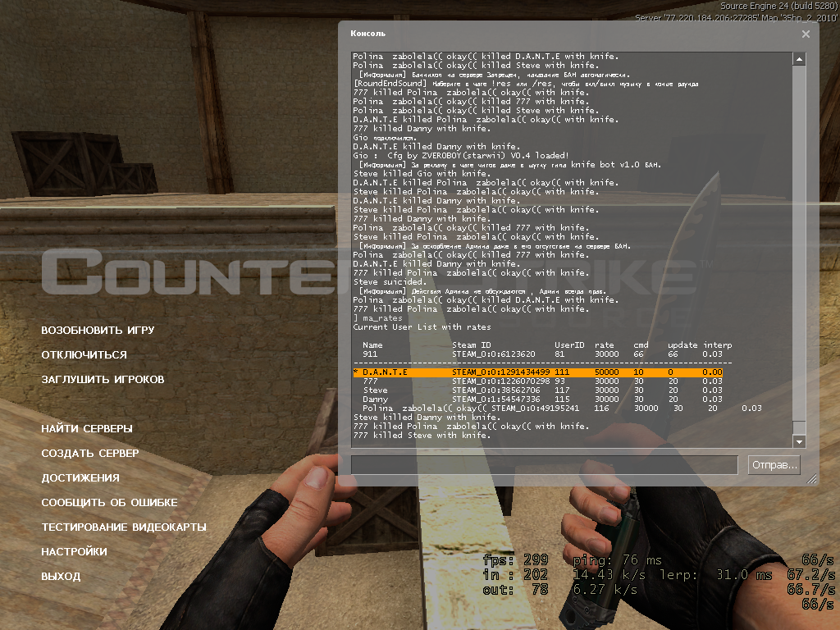This screenshot has width=840, height=630.
Task: Click the 'UserID' column header
Action: click(569, 345)
